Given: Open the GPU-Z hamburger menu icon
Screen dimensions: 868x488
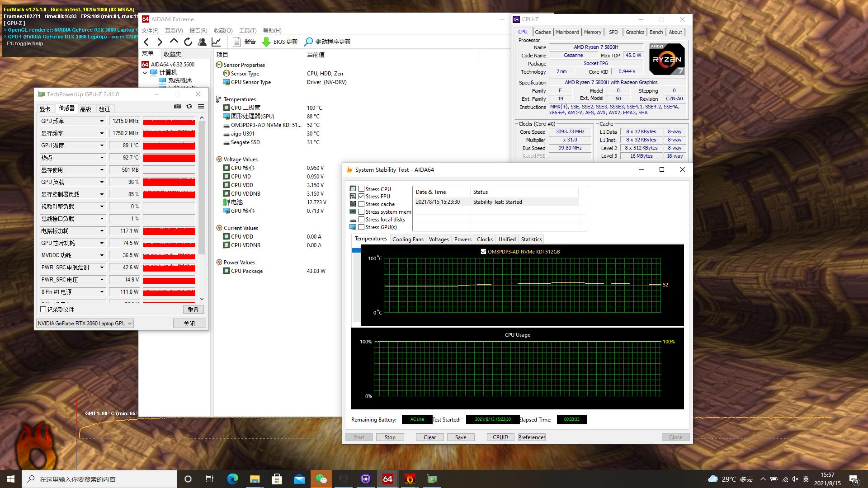Looking at the screenshot, I should click(201, 106).
